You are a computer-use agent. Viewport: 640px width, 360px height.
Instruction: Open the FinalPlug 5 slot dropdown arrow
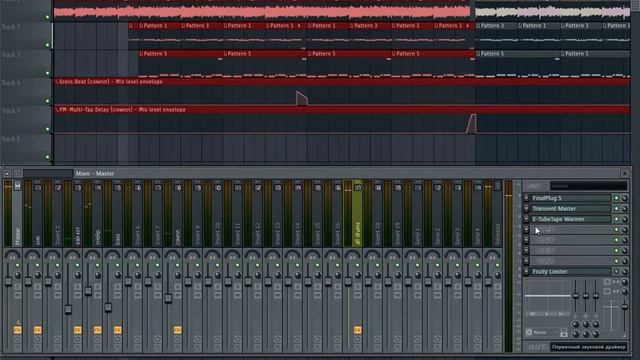527,198
